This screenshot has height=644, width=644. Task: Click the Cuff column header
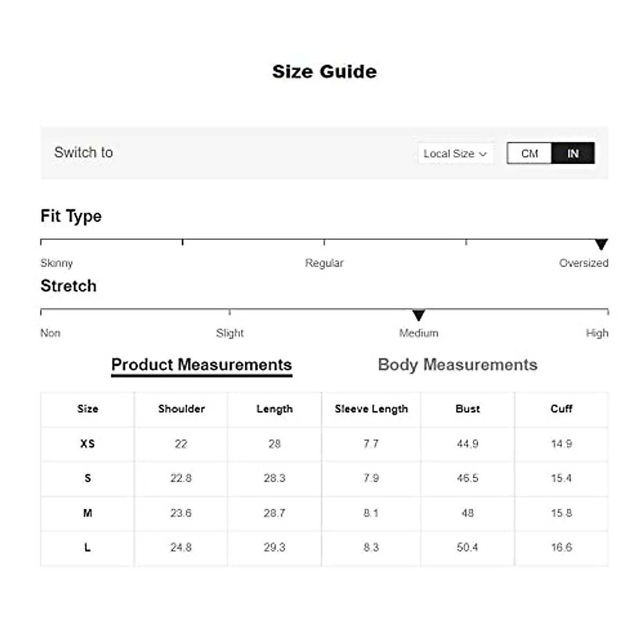coord(561,409)
